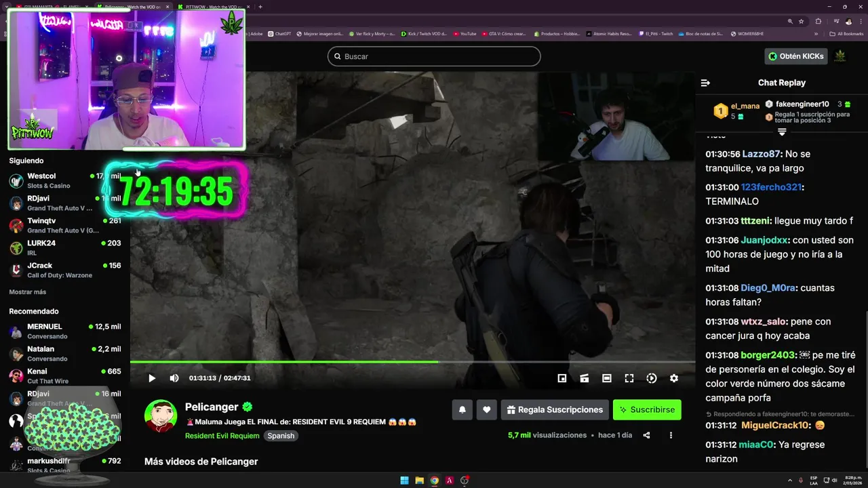Image resolution: width=868 pixels, height=488 pixels.
Task: Open the new browser tab plus button
Action: coord(260,7)
